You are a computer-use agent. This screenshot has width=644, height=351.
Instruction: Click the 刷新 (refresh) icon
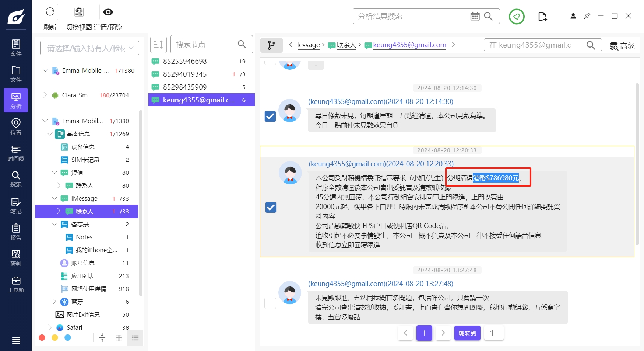(x=50, y=12)
